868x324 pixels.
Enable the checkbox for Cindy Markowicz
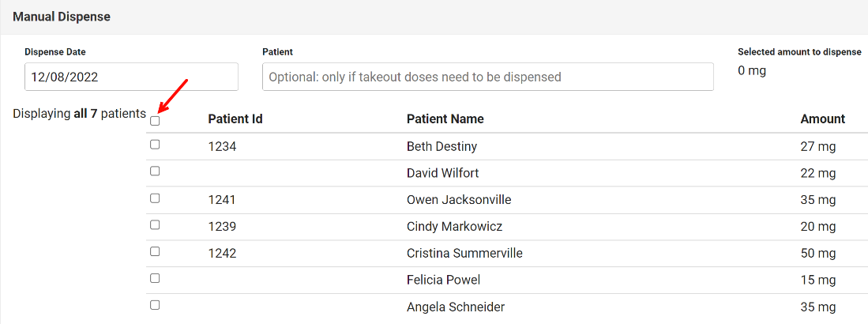[x=155, y=224]
